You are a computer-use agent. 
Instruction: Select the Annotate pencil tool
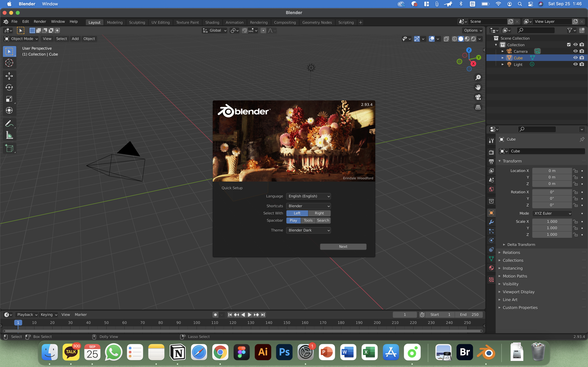(x=9, y=124)
